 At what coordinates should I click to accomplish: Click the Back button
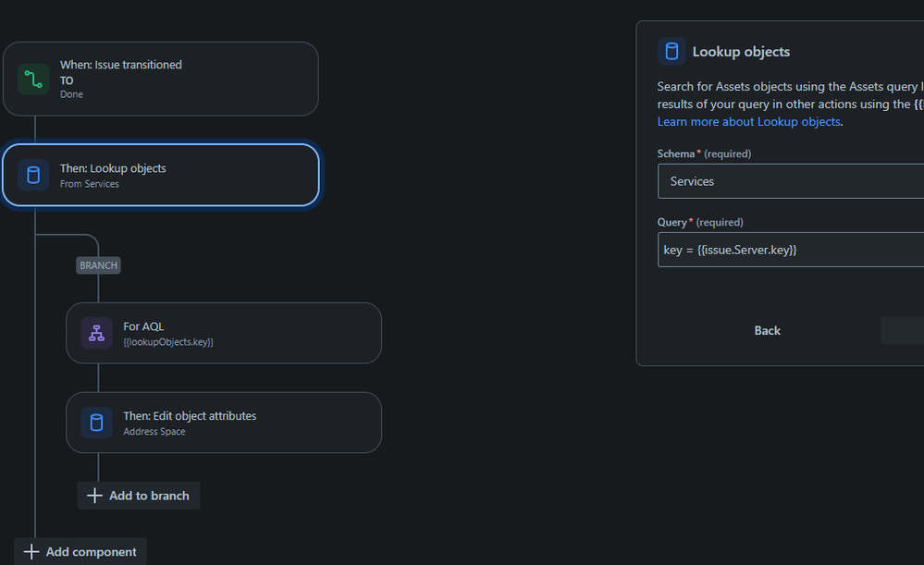point(768,330)
